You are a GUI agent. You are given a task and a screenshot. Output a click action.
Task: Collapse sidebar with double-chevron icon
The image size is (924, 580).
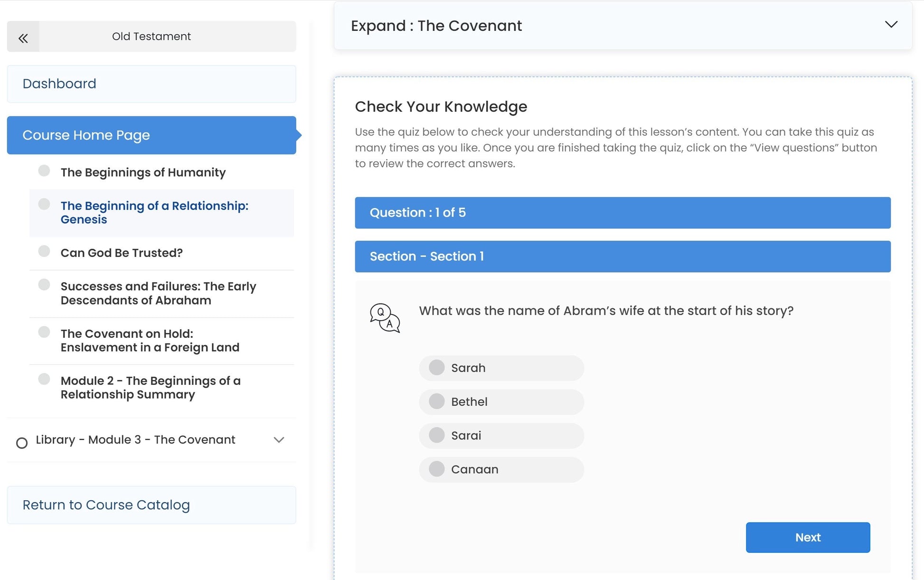tap(23, 37)
